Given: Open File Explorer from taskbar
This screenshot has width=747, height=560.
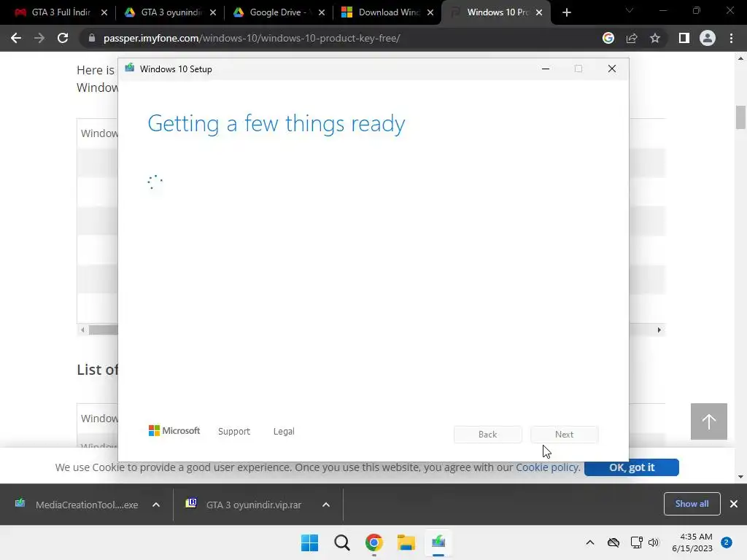Looking at the screenshot, I should [x=406, y=542].
